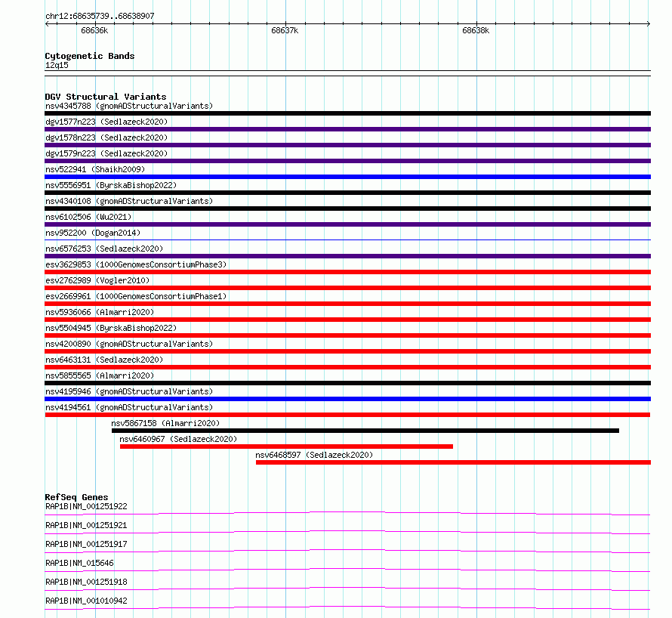This screenshot has width=672, height=618.
Task: Select nsv5936066 Almarri2020 label
Action: tap(100, 312)
